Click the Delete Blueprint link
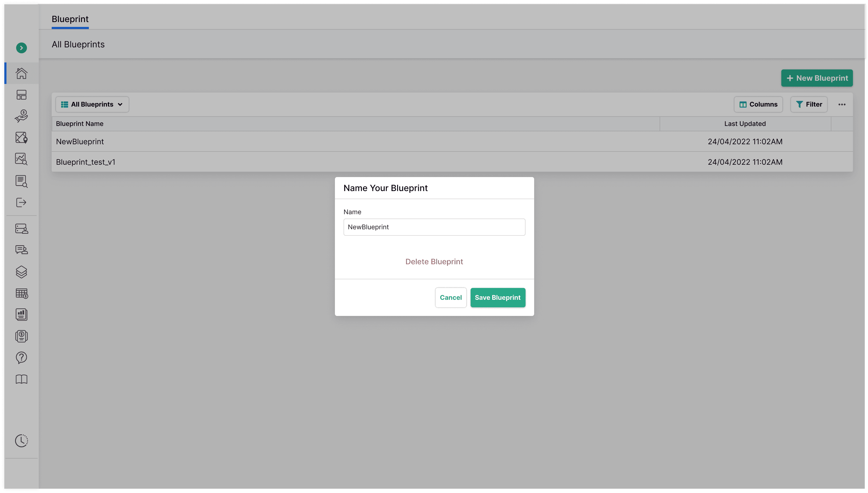Image resolution: width=868 pixels, height=493 pixels. pos(434,261)
